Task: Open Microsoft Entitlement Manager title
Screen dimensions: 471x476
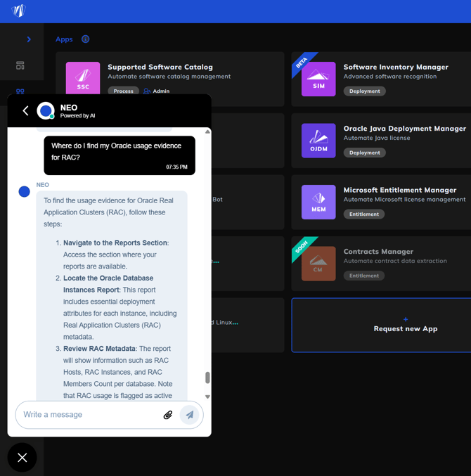Action: coord(400,190)
